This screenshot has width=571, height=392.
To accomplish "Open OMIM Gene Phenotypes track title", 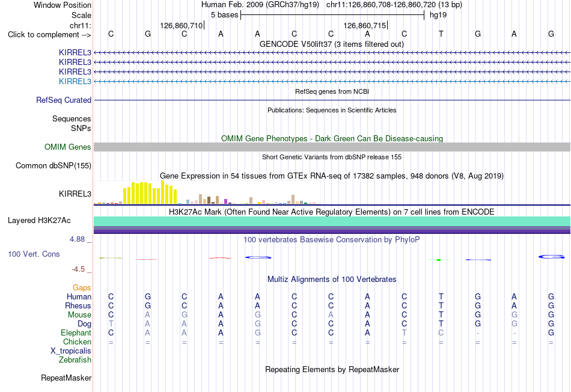I will pyautogui.click(x=332, y=138).
